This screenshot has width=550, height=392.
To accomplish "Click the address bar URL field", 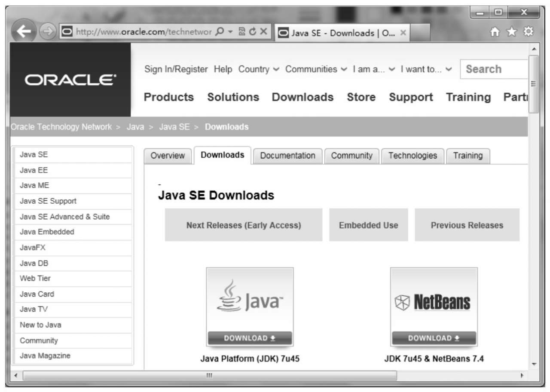I will click(x=143, y=32).
